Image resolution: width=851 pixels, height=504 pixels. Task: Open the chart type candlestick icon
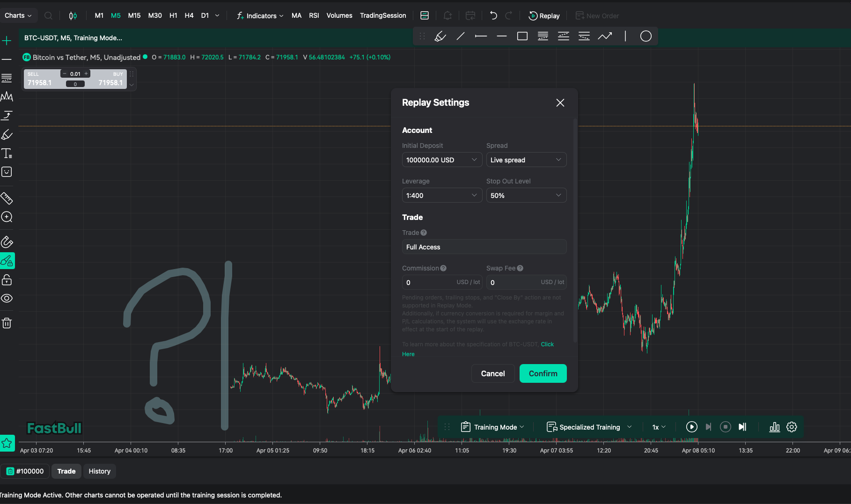click(73, 15)
